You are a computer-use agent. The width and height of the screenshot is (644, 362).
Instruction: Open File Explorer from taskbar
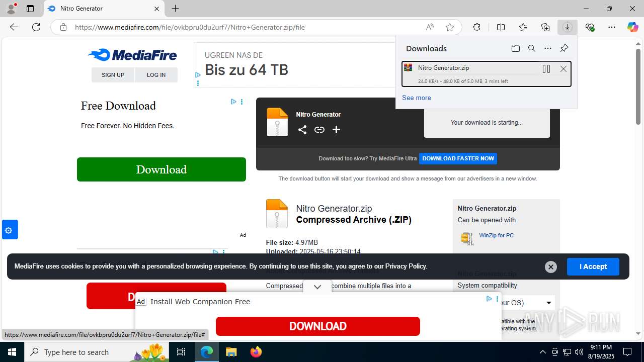(x=231, y=352)
